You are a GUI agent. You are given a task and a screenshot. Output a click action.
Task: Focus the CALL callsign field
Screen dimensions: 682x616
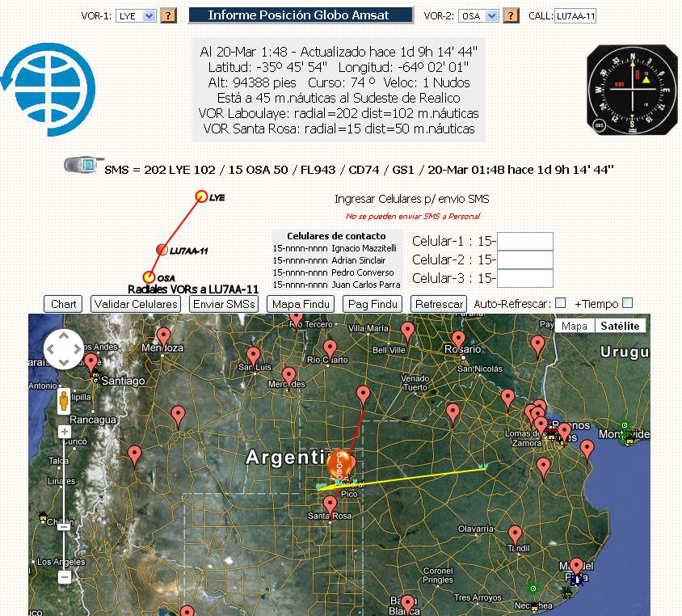pyautogui.click(x=575, y=16)
